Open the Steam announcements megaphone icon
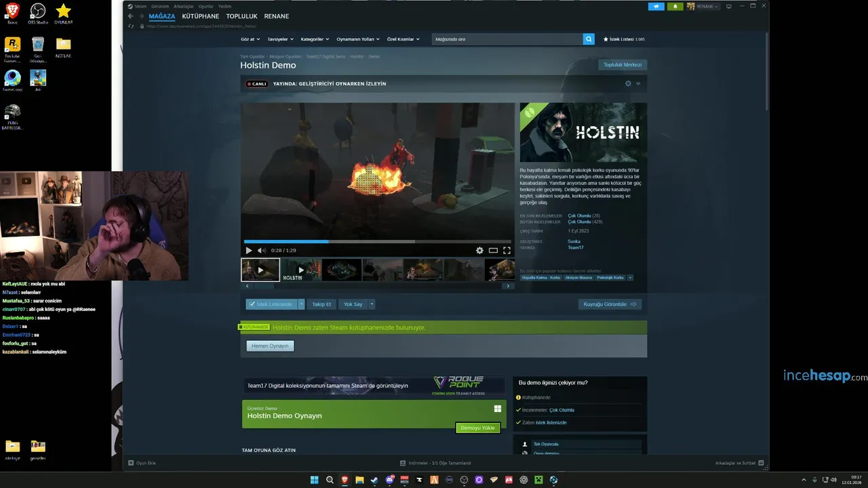 [x=656, y=7]
